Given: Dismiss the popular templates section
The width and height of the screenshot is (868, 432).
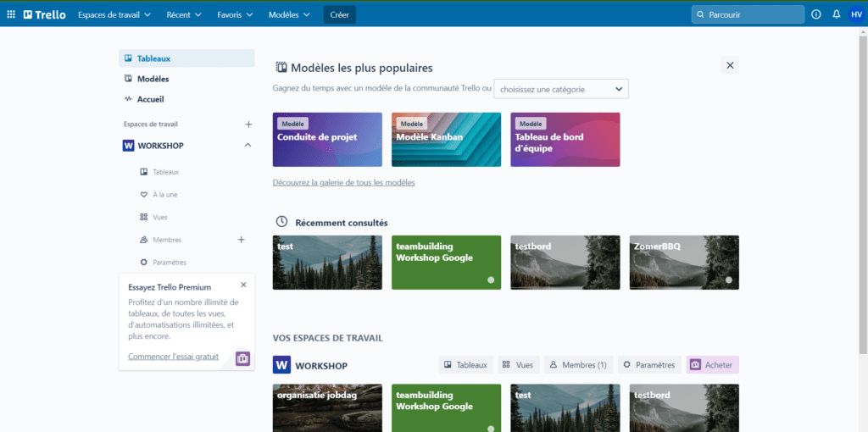Looking at the screenshot, I should (x=730, y=65).
